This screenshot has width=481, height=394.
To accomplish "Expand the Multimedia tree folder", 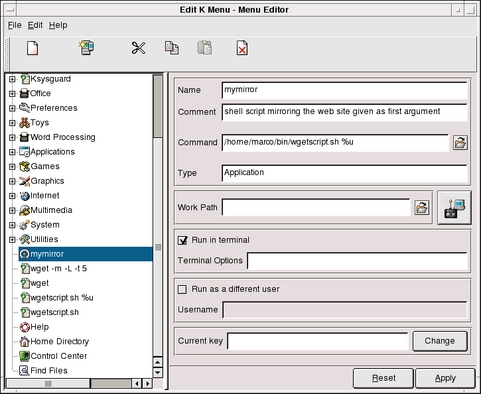I will 12,210.
